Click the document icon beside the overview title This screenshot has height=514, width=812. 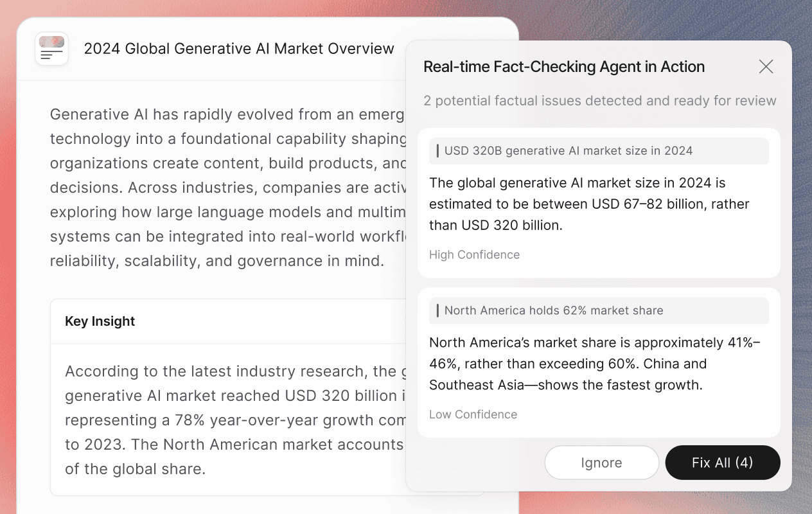pyautogui.click(x=51, y=49)
